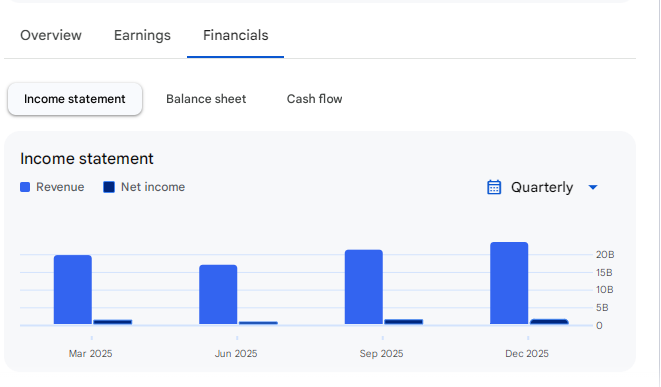Viewport: 661px width, 387px height.
Task: Click the 10B axis value
Action: coord(605,290)
